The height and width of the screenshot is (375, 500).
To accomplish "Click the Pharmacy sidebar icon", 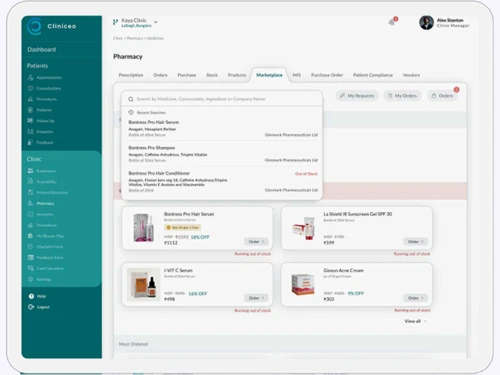I will pyautogui.click(x=30, y=203).
